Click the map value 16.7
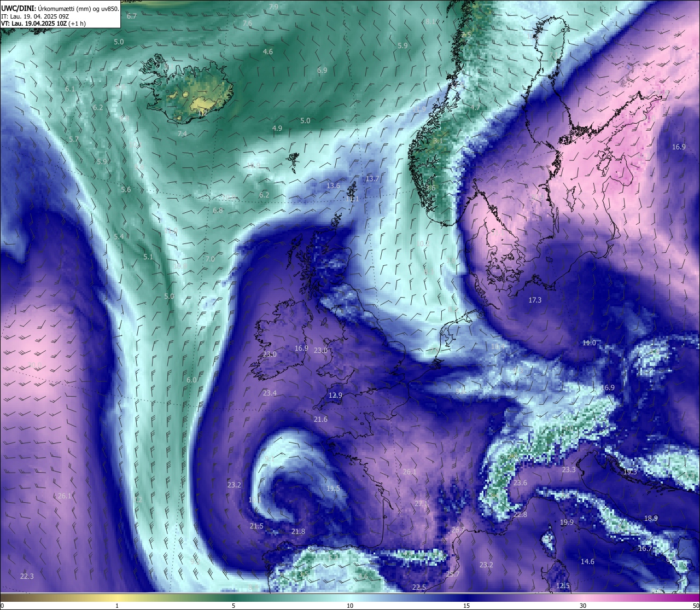The height and width of the screenshot is (610, 700). click(645, 549)
